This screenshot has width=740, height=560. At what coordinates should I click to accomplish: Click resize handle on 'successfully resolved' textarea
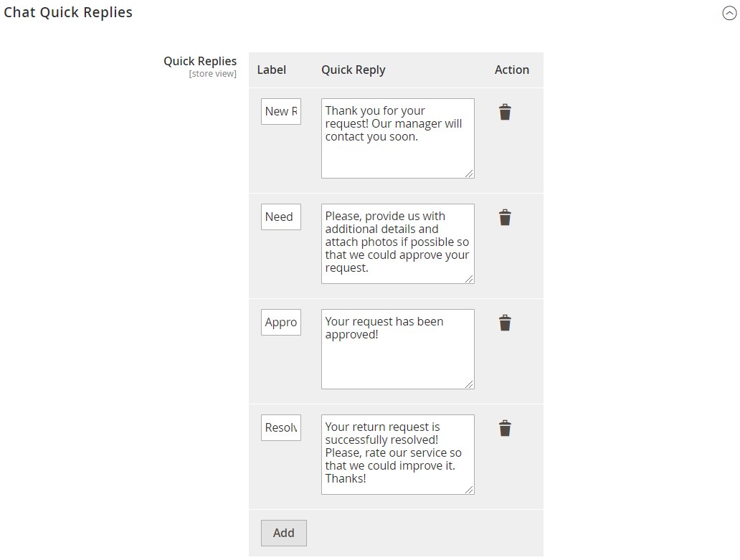point(470,490)
